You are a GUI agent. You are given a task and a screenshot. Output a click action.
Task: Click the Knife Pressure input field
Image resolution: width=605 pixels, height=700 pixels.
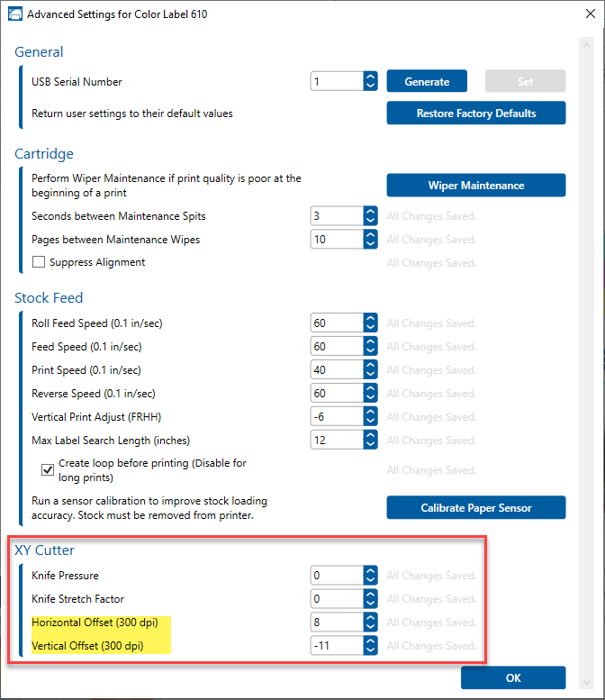[338, 576]
